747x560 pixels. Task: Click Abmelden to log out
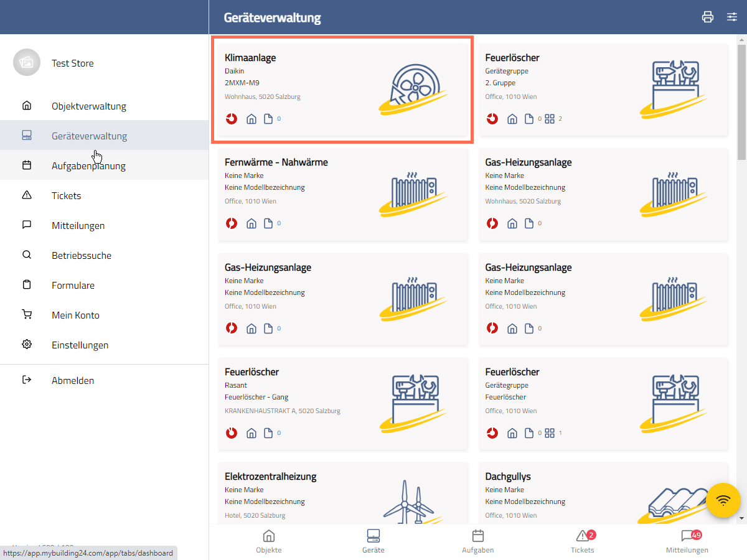[72, 380]
